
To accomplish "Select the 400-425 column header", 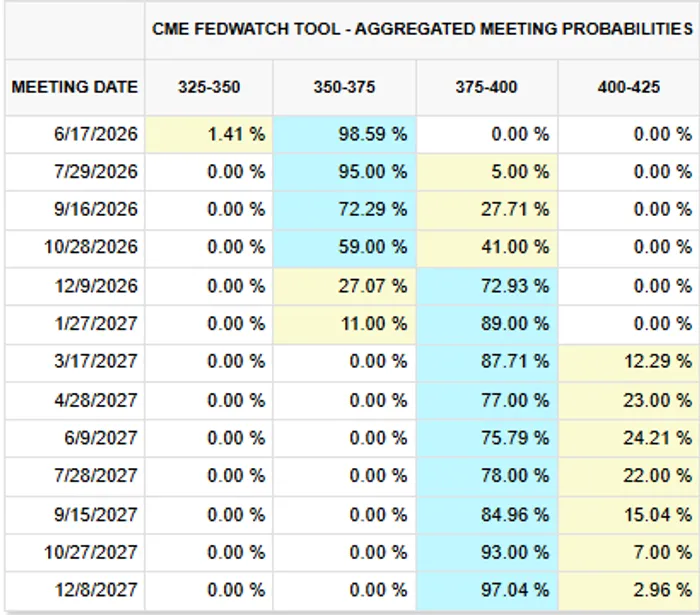I will click(629, 87).
